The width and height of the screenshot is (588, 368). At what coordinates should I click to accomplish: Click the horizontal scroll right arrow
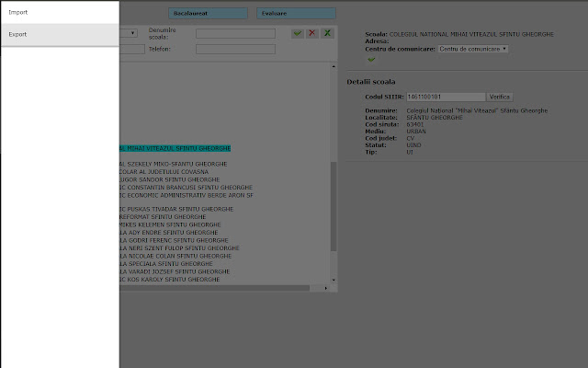click(x=325, y=288)
